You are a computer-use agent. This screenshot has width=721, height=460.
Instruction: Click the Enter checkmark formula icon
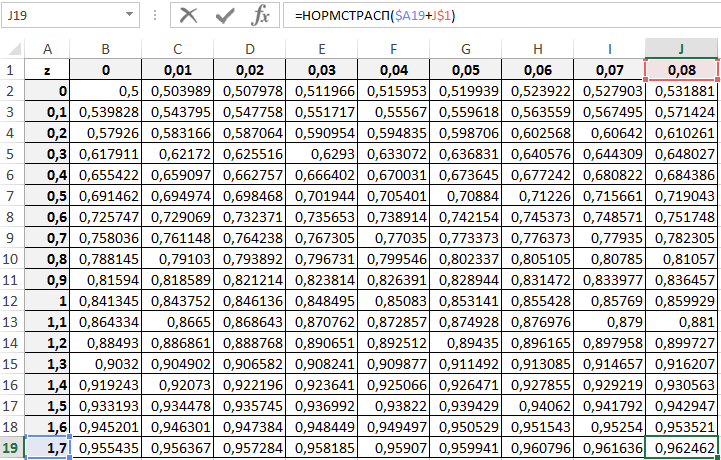point(225,16)
